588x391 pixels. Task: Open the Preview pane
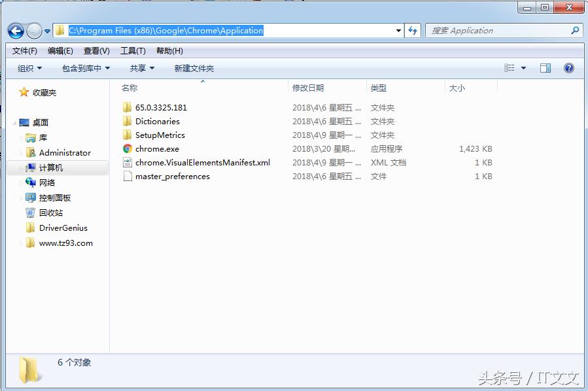click(x=545, y=67)
